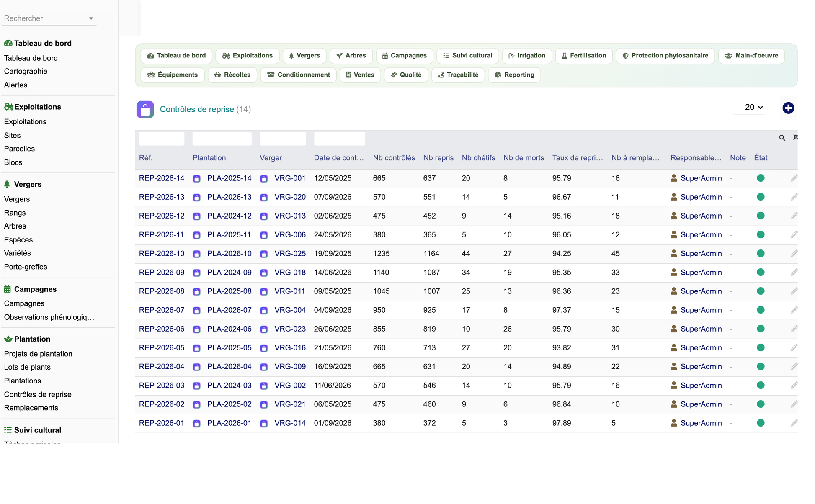The width and height of the screenshot is (815, 504).
Task: Open the verger link VRG-006
Action: pyautogui.click(x=290, y=235)
